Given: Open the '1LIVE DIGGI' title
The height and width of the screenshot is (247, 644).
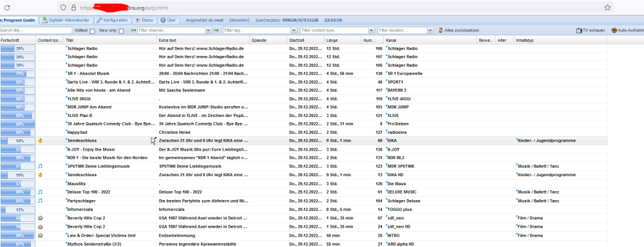Looking at the screenshot, I should click(79, 99).
